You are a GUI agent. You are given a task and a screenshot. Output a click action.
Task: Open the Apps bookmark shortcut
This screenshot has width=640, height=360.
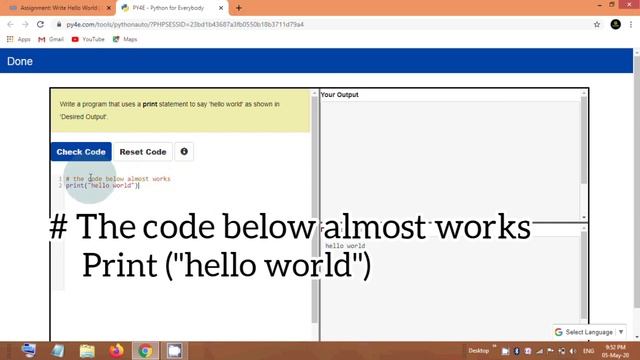point(19,39)
